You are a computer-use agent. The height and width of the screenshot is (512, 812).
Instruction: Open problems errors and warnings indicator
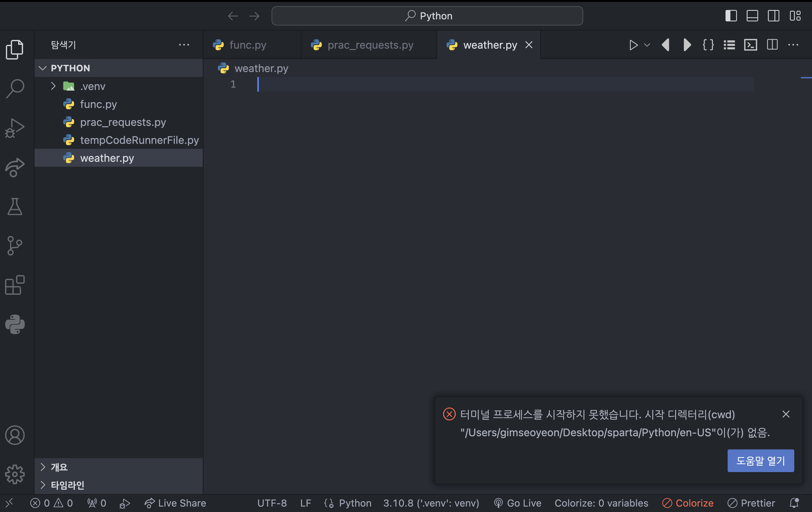point(52,503)
